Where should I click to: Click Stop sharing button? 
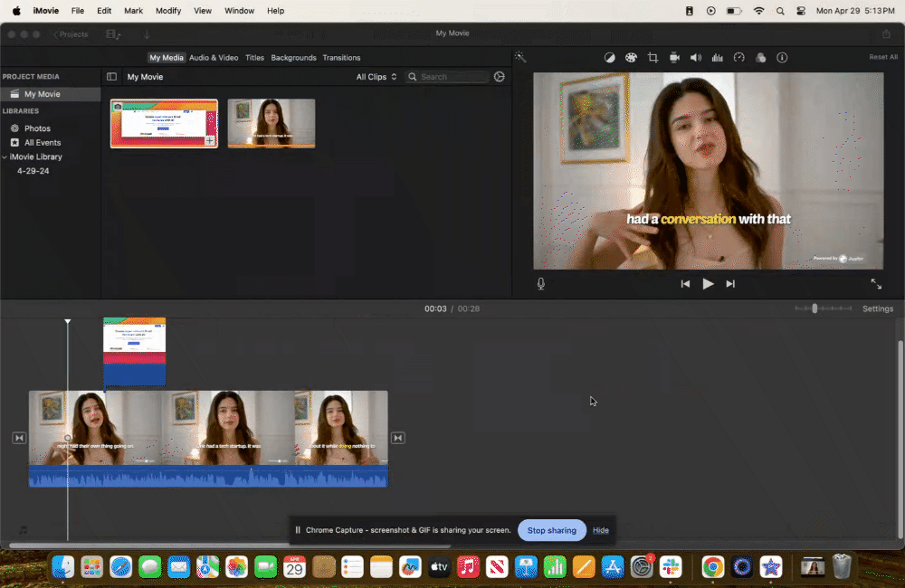[x=552, y=530]
